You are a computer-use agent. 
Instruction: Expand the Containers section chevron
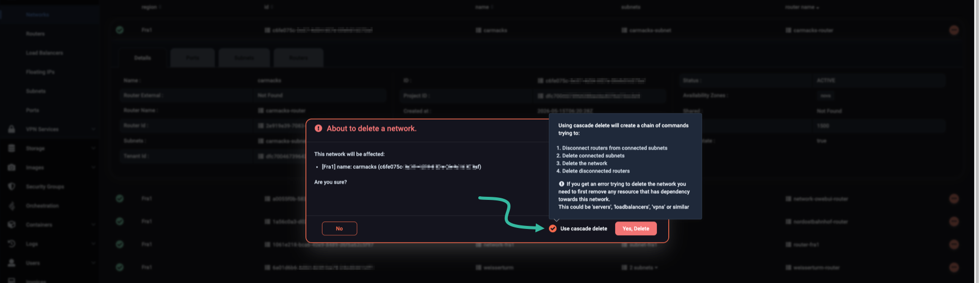[x=93, y=225]
